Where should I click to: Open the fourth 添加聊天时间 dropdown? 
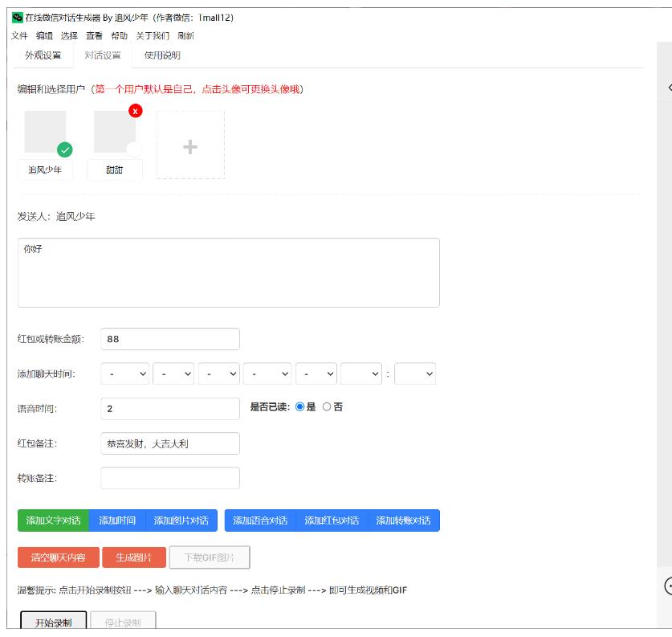[x=267, y=374]
